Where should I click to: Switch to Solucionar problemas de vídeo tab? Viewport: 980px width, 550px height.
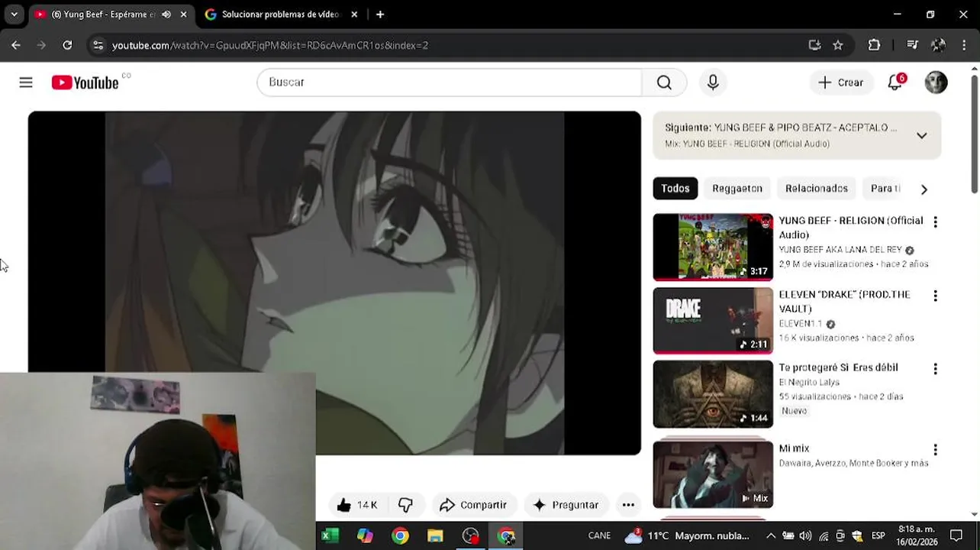click(x=279, y=15)
